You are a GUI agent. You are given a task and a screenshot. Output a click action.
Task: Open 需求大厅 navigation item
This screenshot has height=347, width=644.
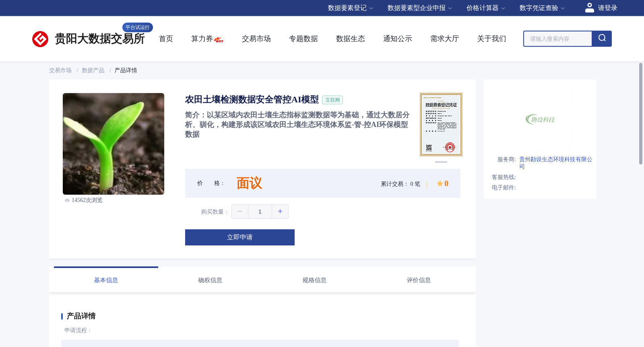pyautogui.click(x=445, y=39)
